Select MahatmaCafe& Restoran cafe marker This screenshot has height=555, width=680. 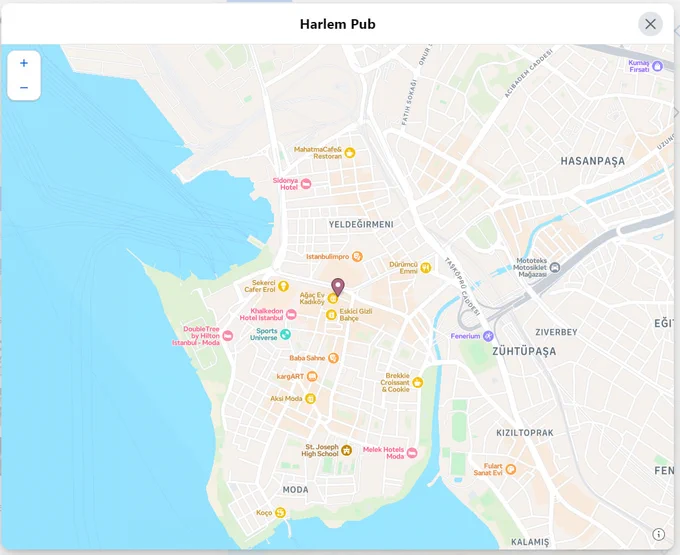click(x=350, y=153)
